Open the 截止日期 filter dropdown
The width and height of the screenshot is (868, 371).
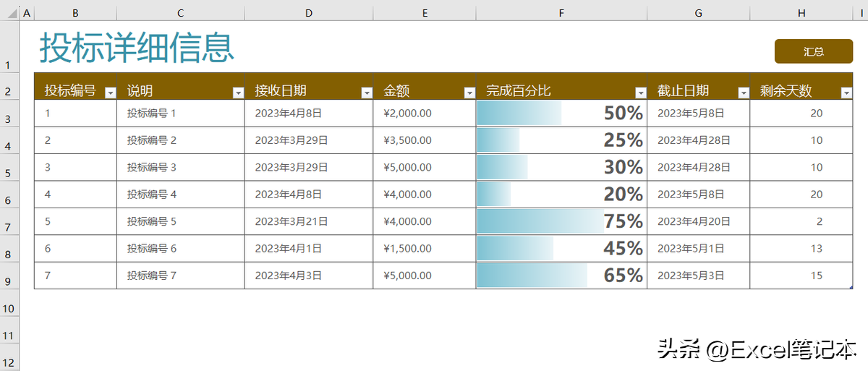pos(743,93)
